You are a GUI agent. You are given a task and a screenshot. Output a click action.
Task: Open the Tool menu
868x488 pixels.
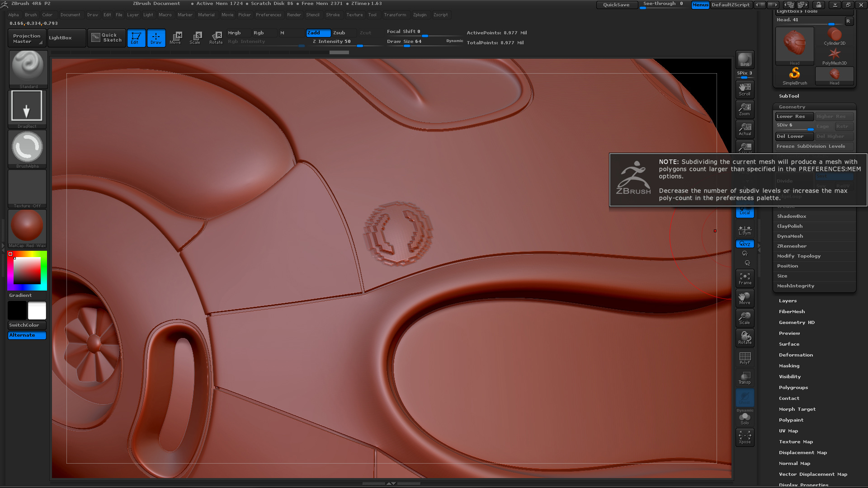[x=372, y=15]
